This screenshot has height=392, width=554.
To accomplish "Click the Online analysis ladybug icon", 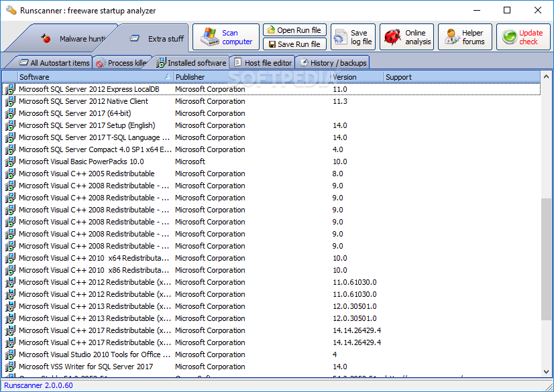I will click(x=392, y=37).
